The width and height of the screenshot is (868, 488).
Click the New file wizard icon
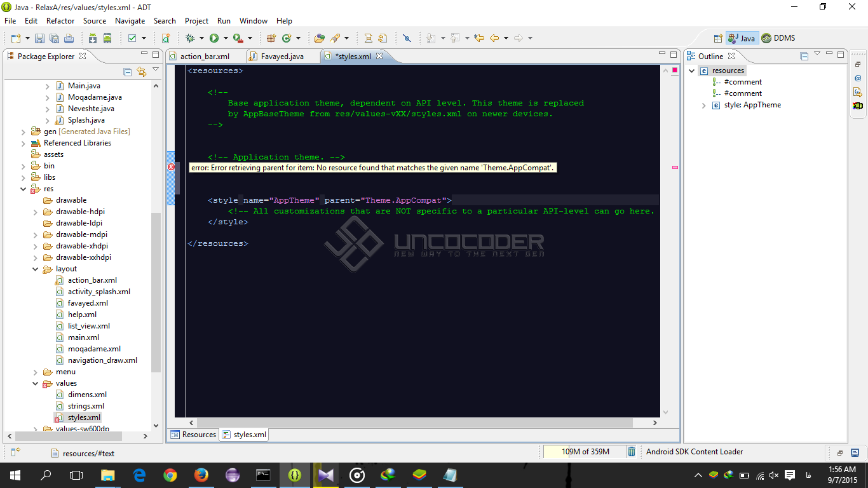tap(16, 38)
